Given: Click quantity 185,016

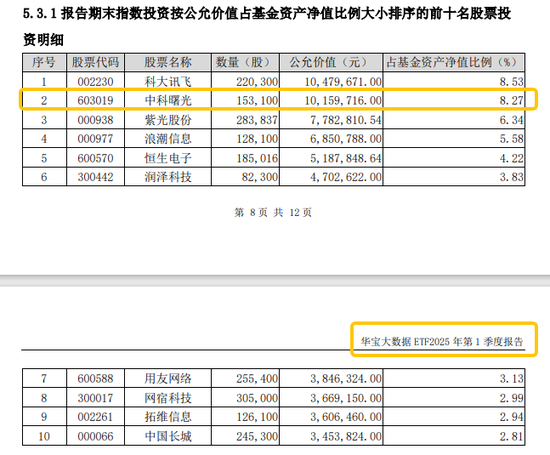Looking at the screenshot, I should click(257, 158).
